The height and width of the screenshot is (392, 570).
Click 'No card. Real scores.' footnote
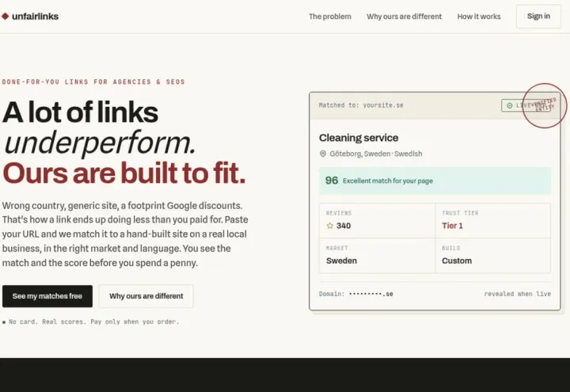(93, 322)
